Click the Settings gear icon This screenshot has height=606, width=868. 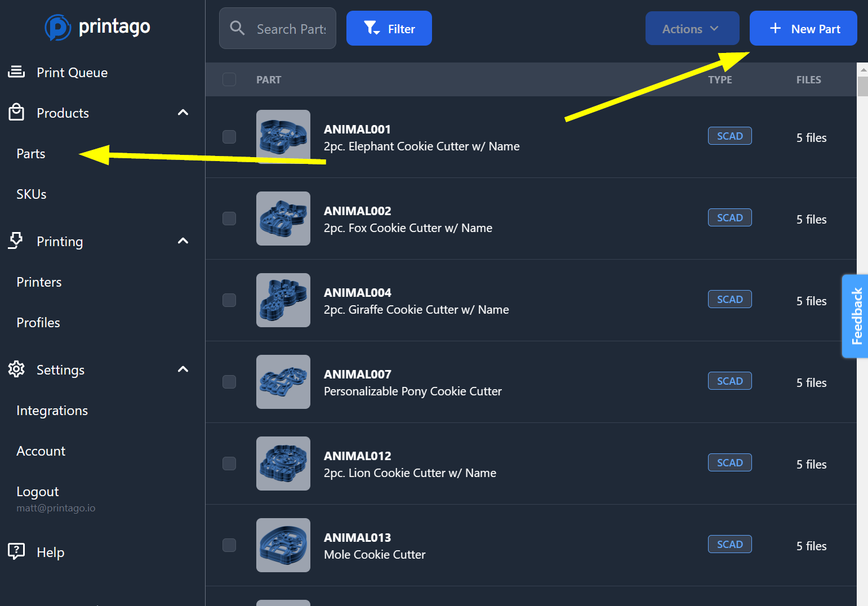pos(16,369)
